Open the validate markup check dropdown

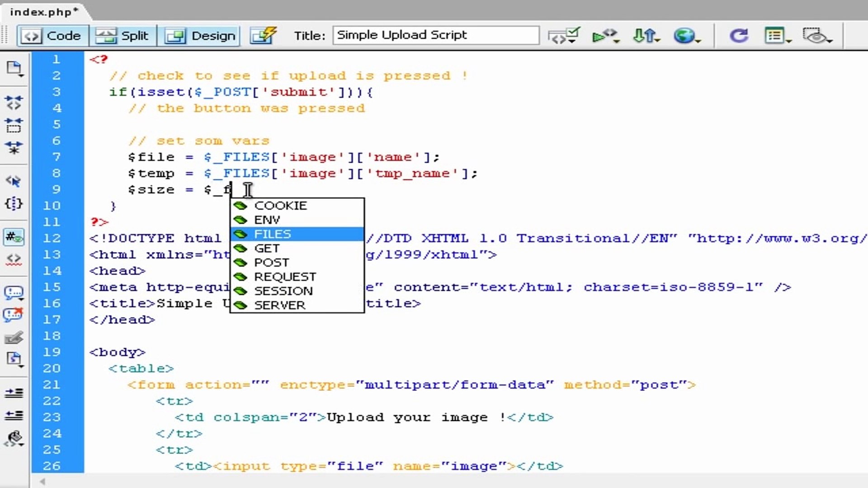[563, 36]
